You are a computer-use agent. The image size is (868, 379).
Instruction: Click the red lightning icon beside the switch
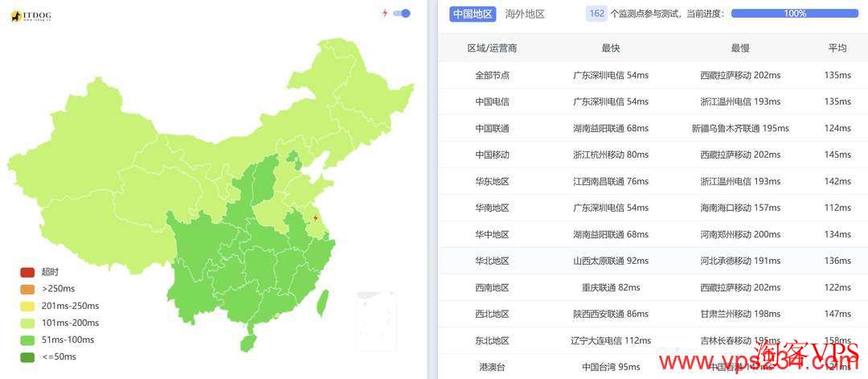coord(385,14)
